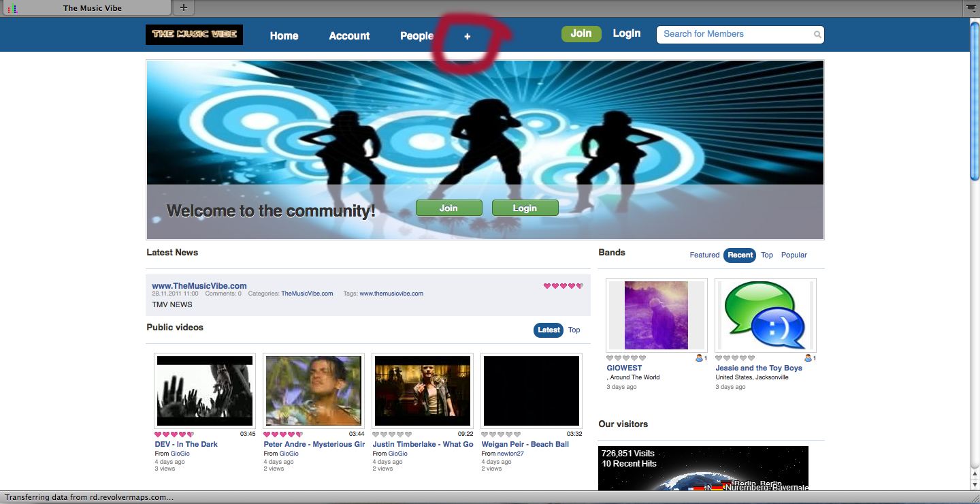The width and height of the screenshot is (980, 504).
Task: Open Peter Andre video thumbnail
Action: pos(314,391)
